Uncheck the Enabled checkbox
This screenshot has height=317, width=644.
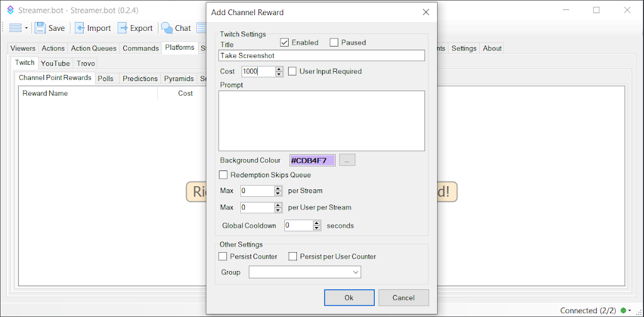pyautogui.click(x=284, y=43)
